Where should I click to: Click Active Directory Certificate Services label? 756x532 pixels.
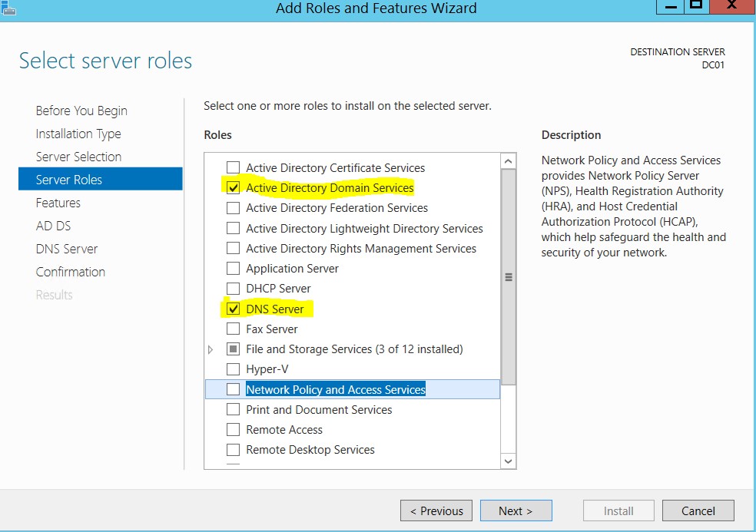336,167
